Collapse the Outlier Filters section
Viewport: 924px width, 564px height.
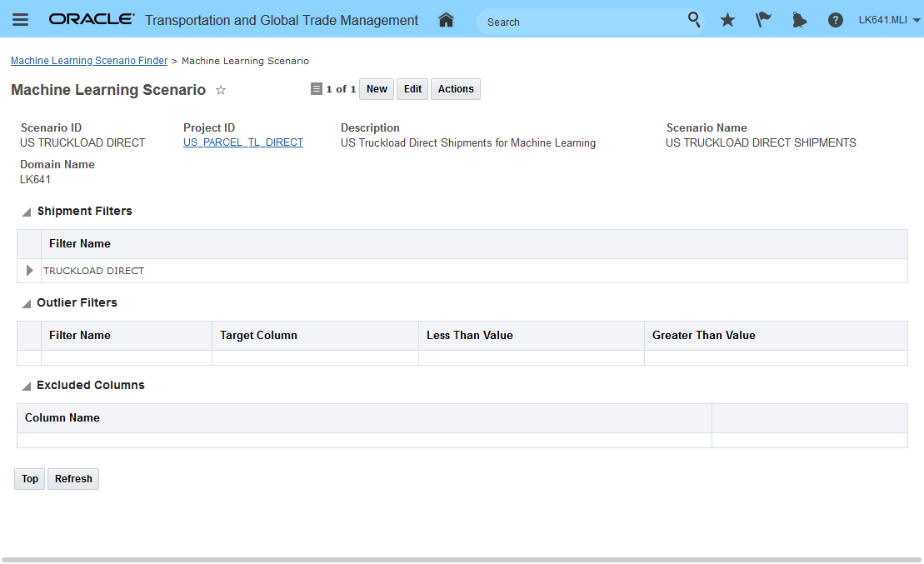point(27,303)
